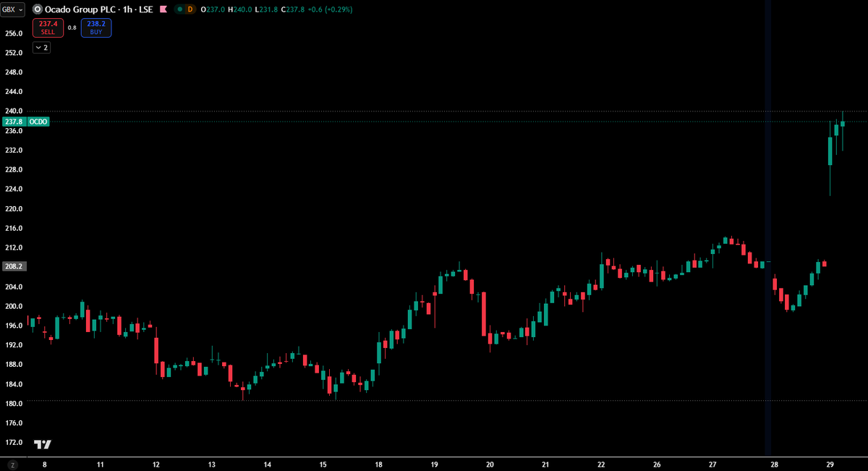Image resolution: width=868 pixels, height=471 pixels.
Task: Click the 256.0 price axis label
Action: tap(14, 33)
